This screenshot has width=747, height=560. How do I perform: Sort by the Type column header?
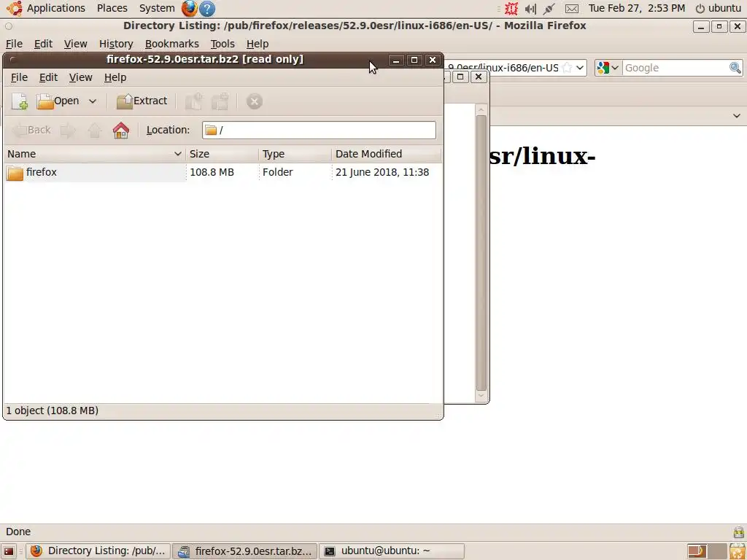(x=295, y=154)
